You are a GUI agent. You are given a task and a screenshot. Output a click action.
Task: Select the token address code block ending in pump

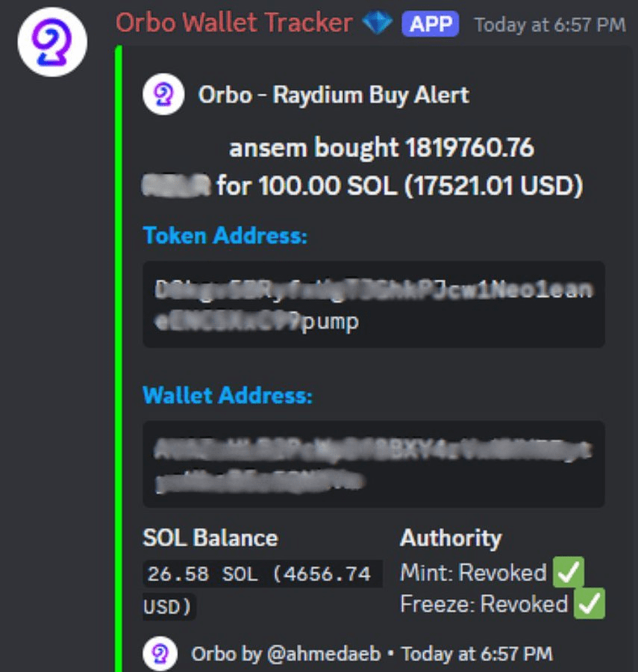pyautogui.click(x=373, y=305)
